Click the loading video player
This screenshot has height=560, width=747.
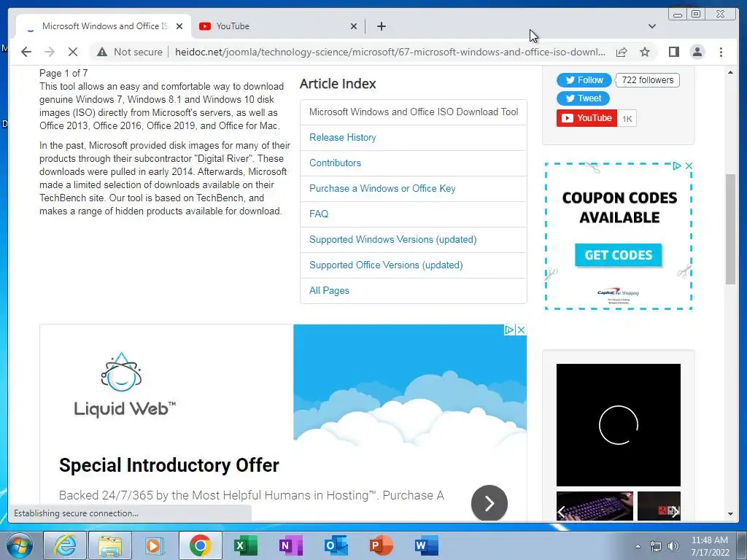click(x=619, y=425)
